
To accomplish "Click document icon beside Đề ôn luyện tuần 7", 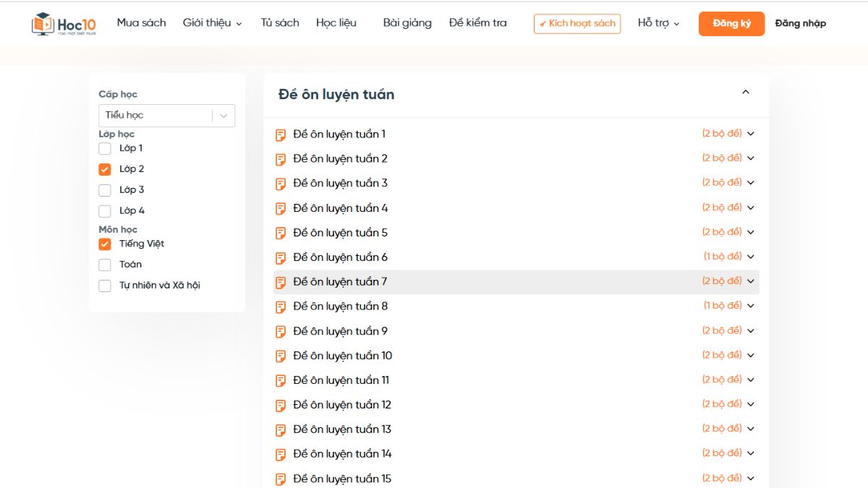I will point(281,282).
